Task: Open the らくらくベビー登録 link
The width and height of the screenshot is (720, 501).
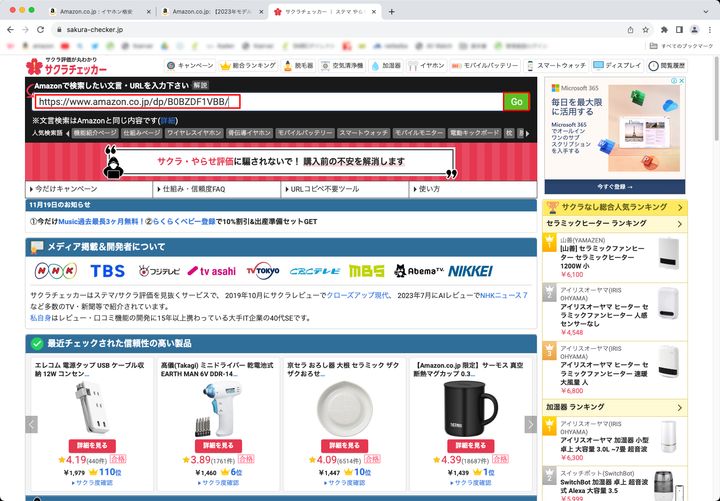Action: coord(210,221)
